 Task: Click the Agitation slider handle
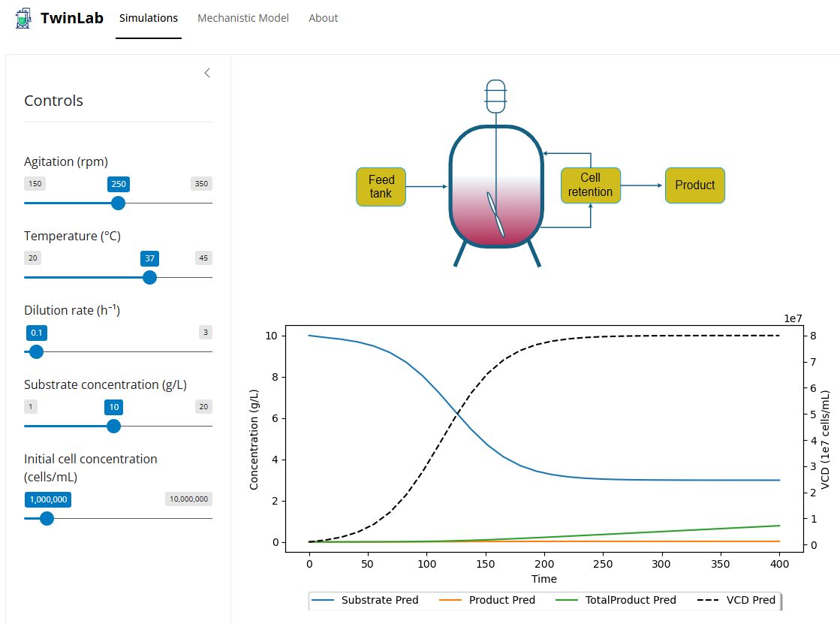pyautogui.click(x=118, y=203)
